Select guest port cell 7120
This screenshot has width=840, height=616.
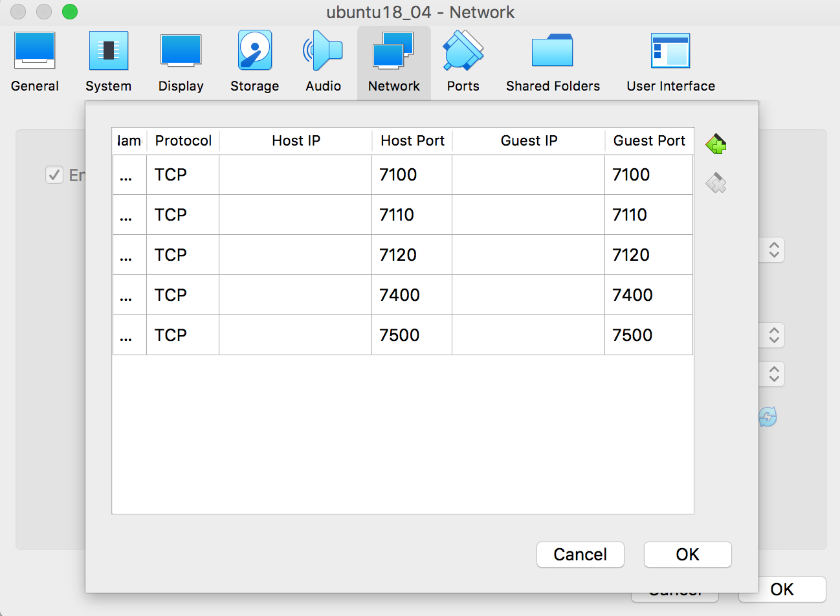(648, 255)
